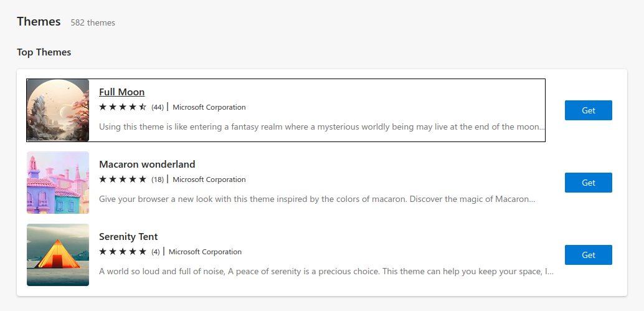Get the Full Moon theme
The height and width of the screenshot is (311, 644).
(588, 110)
